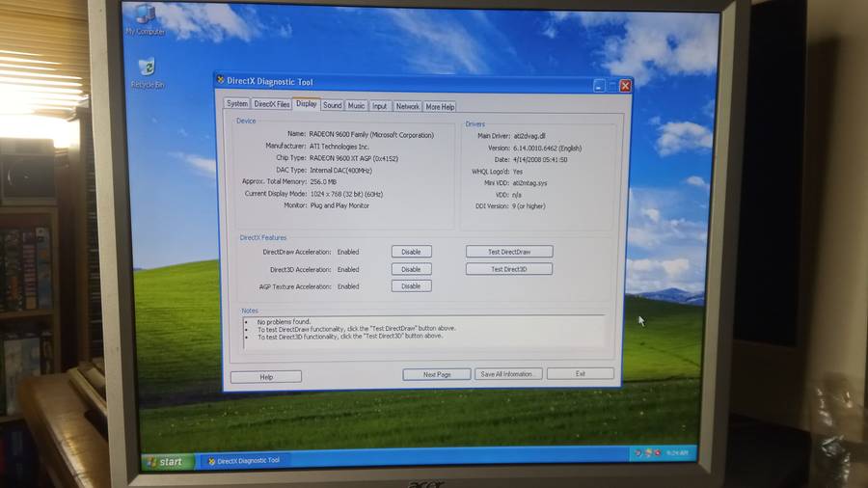This screenshot has width=868, height=488.
Task: Click the "6.14.0010.6462 (English)" version value
Action: (x=548, y=149)
